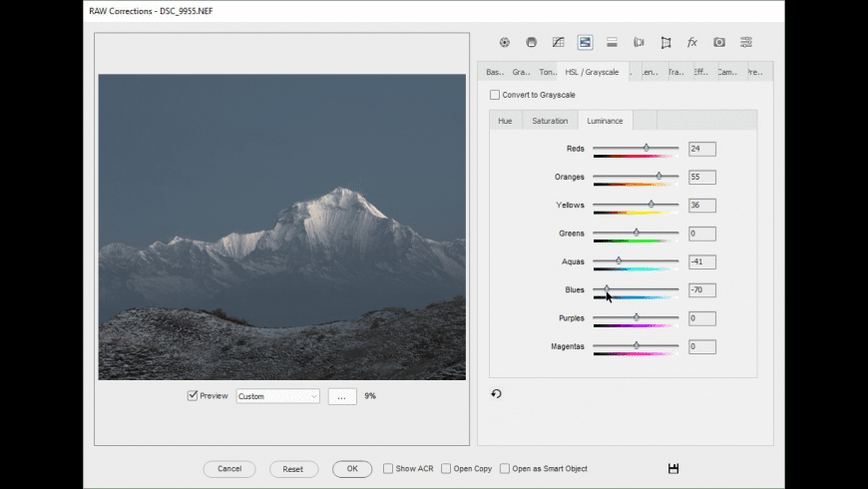868x489 pixels.
Task: Select the Transform icon
Action: [x=665, y=42]
